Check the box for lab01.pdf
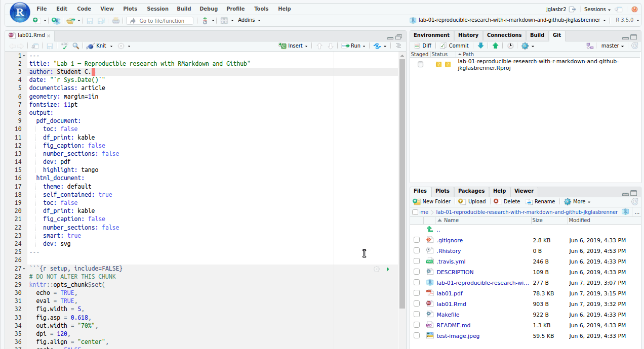644x349 pixels. [417, 293]
